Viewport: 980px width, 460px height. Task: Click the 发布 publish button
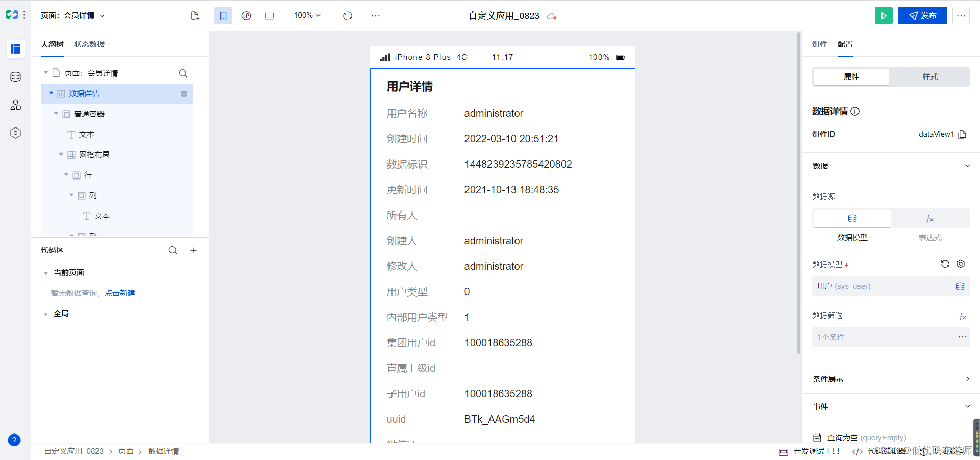click(922, 16)
